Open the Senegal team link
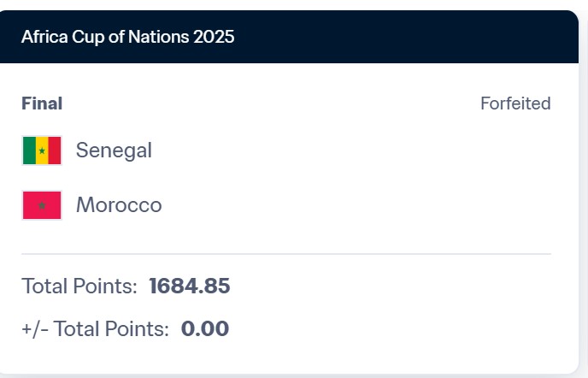 (x=114, y=151)
